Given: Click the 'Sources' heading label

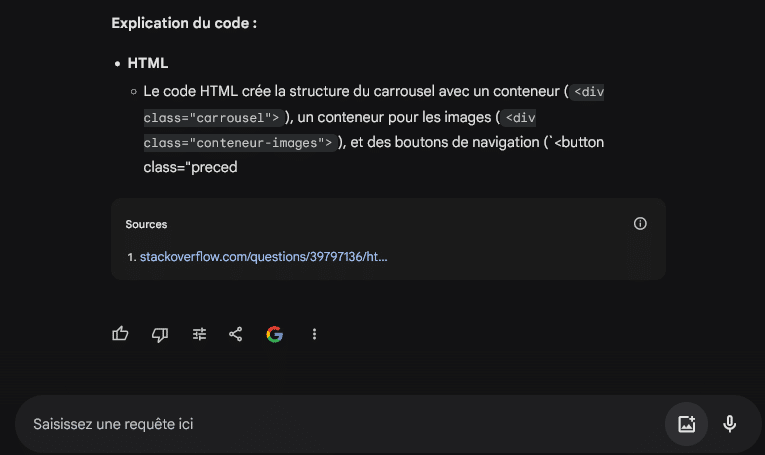Looking at the screenshot, I should click(146, 224).
